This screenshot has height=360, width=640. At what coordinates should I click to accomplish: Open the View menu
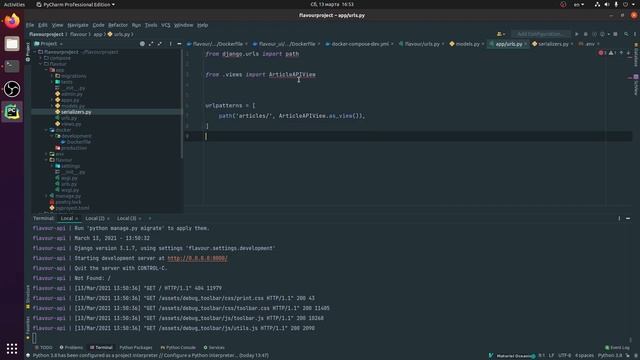[58, 25]
